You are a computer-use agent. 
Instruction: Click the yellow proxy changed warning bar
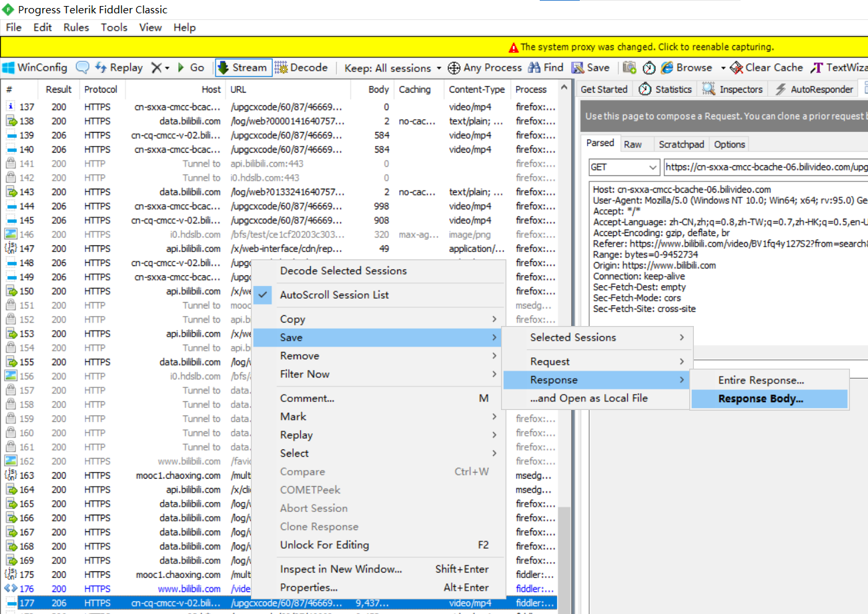(x=434, y=47)
